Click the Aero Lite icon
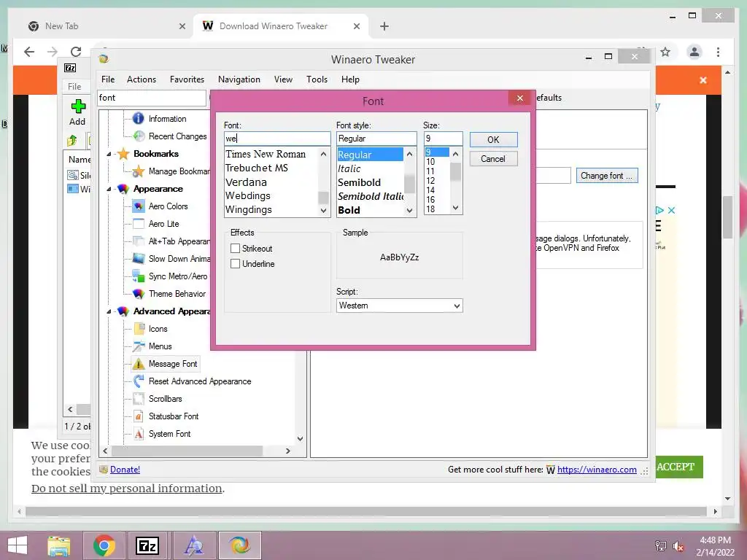747x560 pixels. click(x=138, y=224)
